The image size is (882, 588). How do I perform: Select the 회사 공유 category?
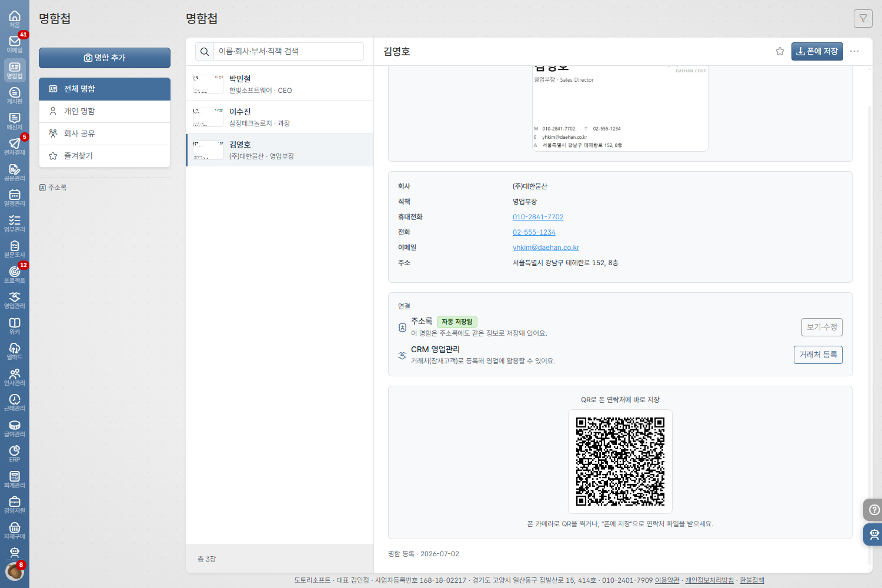pyautogui.click(x=105, y=133)
